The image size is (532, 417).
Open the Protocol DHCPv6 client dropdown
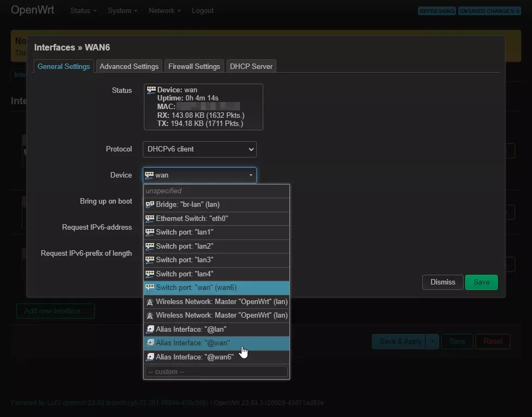click(200, 149)
